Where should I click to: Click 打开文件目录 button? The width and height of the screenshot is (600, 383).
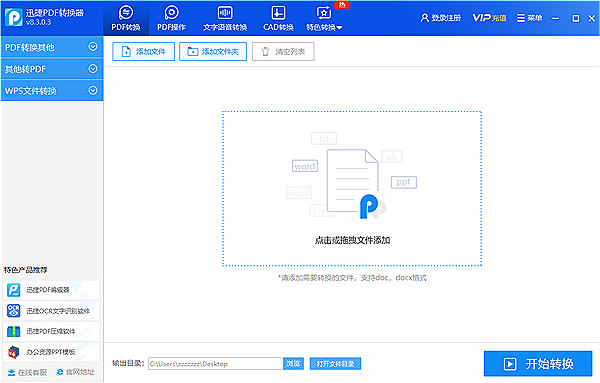(335, 363)
